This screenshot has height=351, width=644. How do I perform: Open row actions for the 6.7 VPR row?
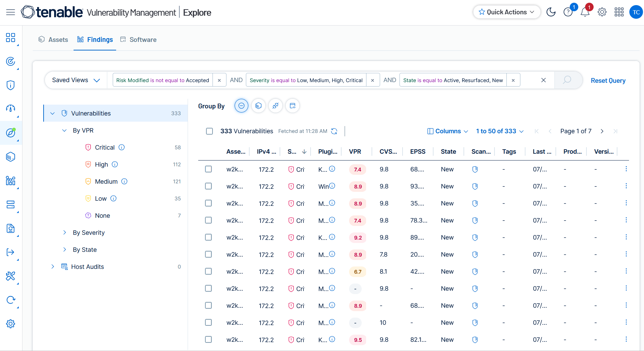[x=626, y=271]
